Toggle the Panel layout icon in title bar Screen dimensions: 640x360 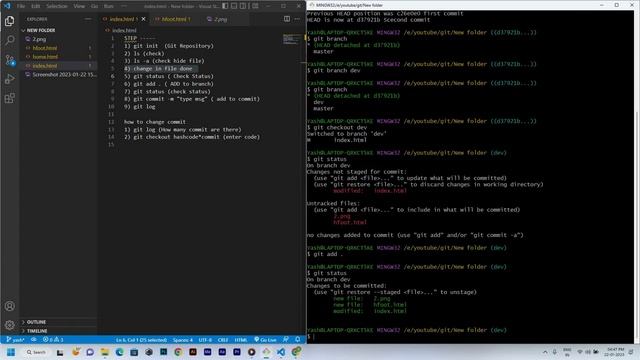coord(234,6)
